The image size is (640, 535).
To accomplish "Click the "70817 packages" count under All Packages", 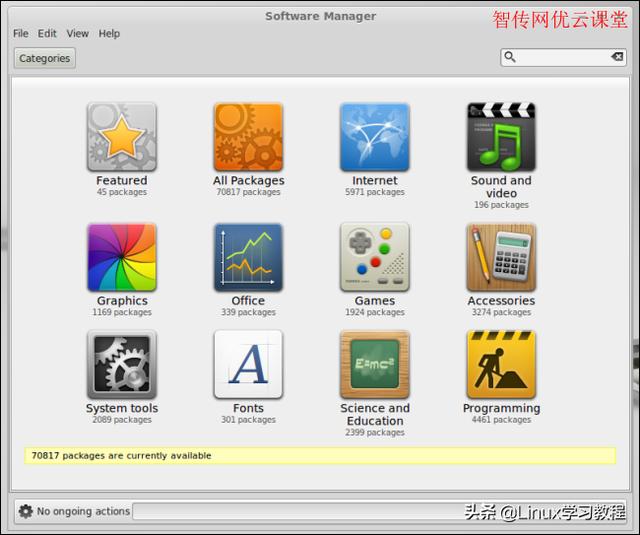I will 248,192.
